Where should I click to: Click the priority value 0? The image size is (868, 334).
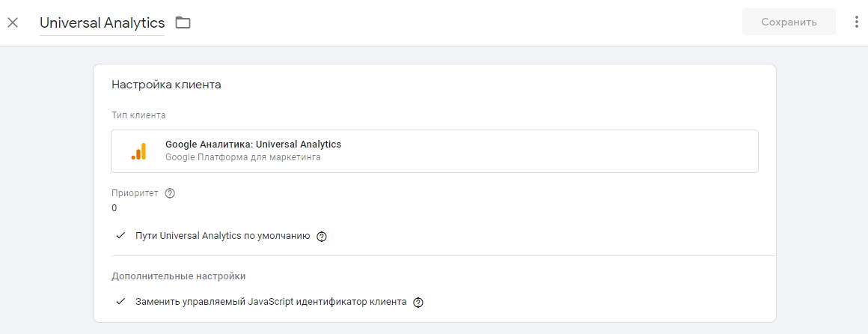click(x=114, y=208)
